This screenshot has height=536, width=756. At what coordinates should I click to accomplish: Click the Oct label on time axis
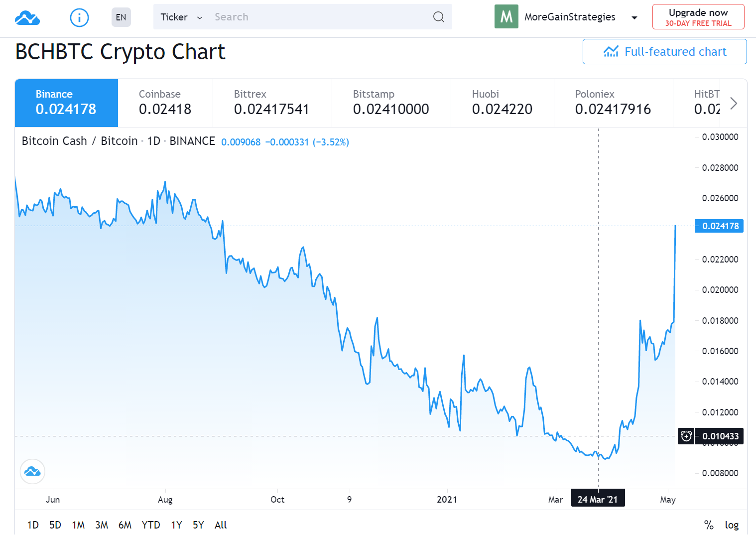277,500
